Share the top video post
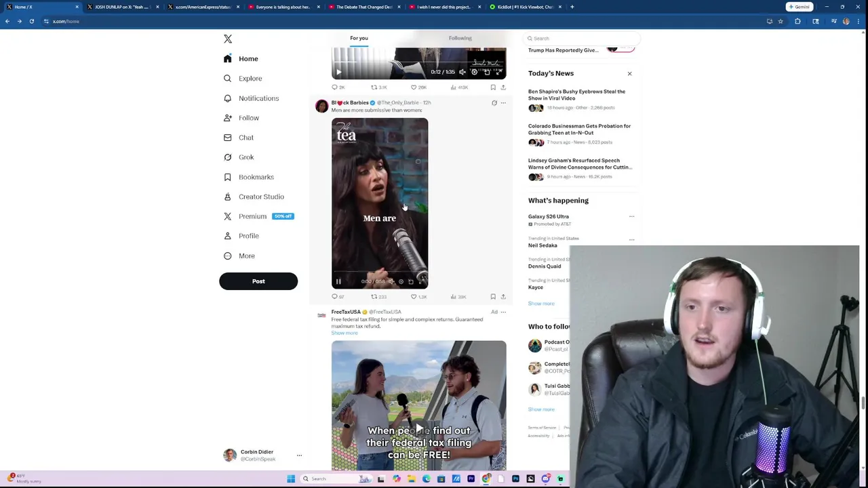868x488 pixels. click(503, 87)
